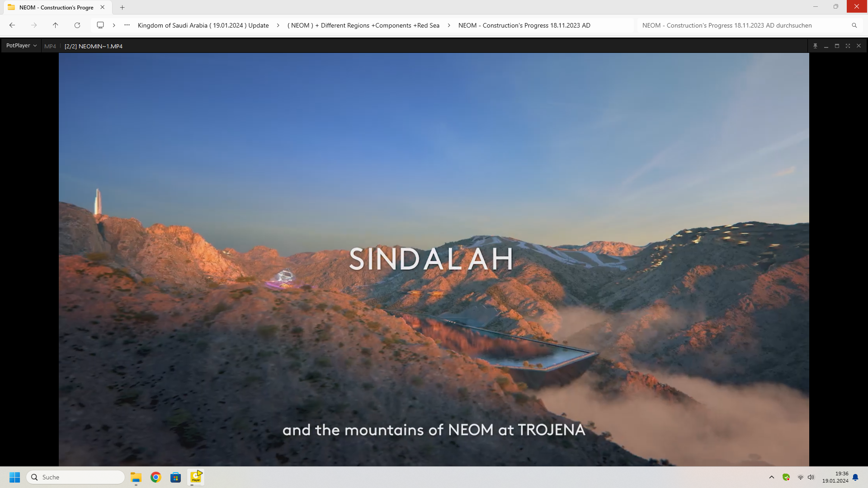Toggle PotPlayer fullscreen mode
868x488 pixels.
click(x=848, y=46)
